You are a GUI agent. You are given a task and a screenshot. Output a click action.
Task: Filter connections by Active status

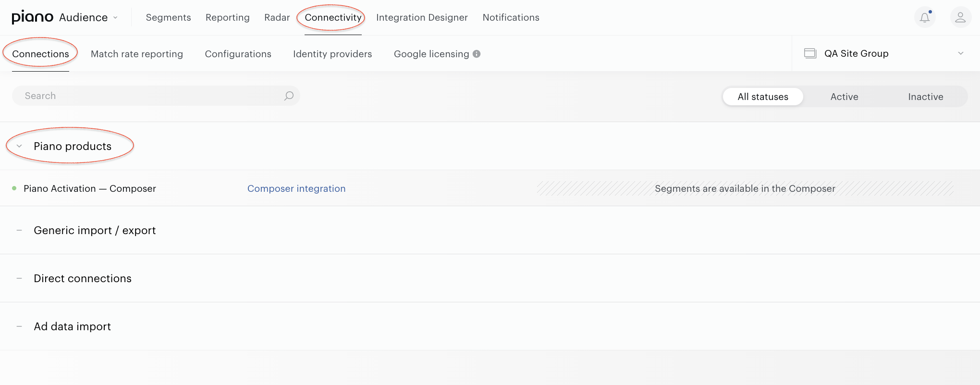coord(844,97)
